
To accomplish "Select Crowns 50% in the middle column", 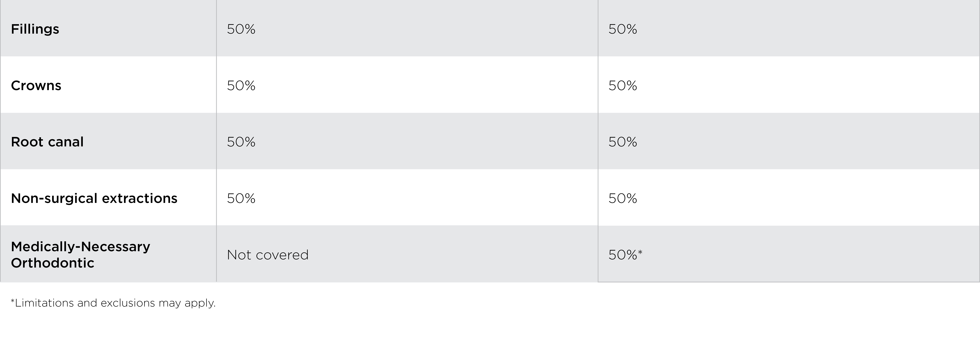I will pos(241,86).
